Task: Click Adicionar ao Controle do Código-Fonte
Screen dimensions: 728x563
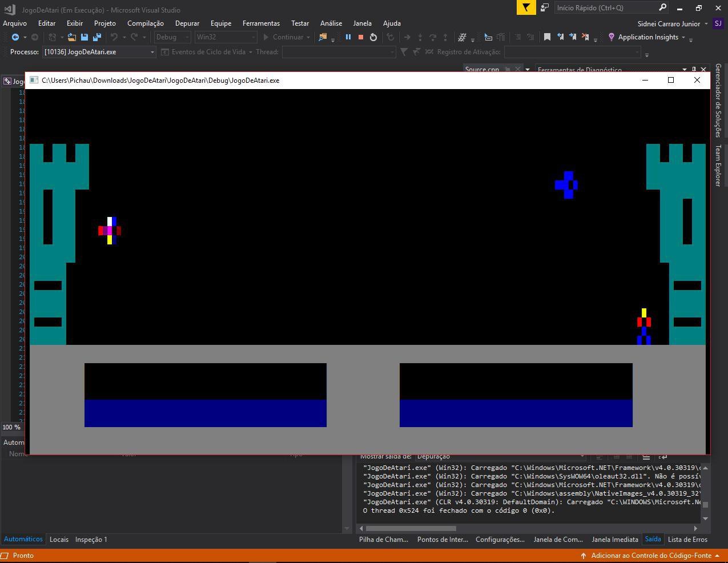Action: click(651, 555)
